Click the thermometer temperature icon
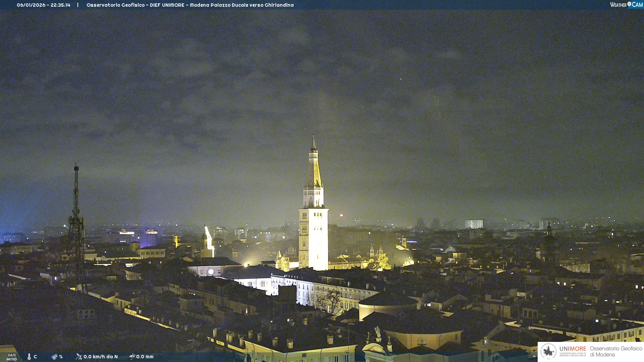This screenshot has height=362, width=644. pos(29,357)
